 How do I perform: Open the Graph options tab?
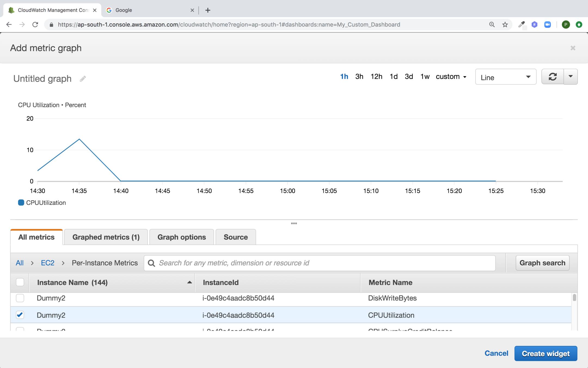point(182,237)
